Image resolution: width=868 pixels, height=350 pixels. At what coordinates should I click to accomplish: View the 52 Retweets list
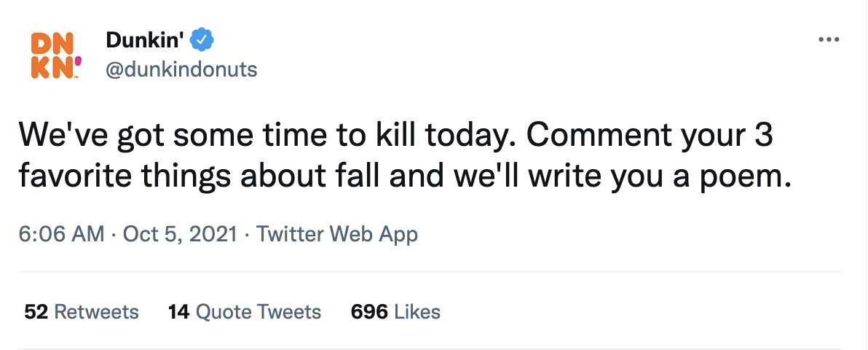(x=81, y=312)
